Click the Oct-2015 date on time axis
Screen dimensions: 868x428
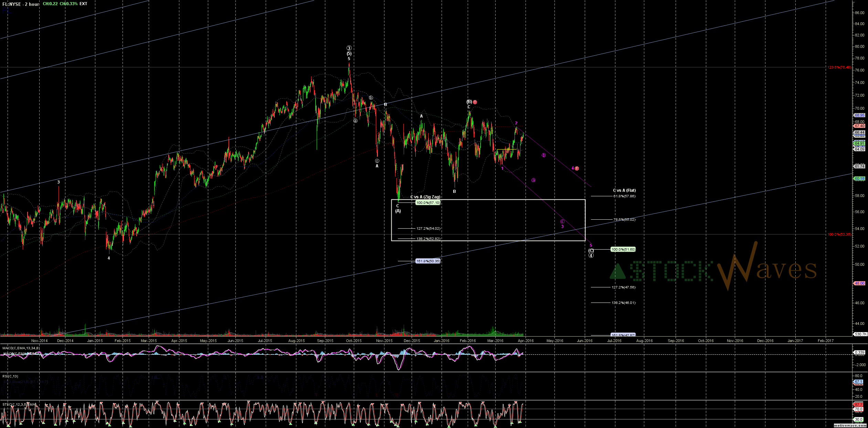tap(354, 341)
